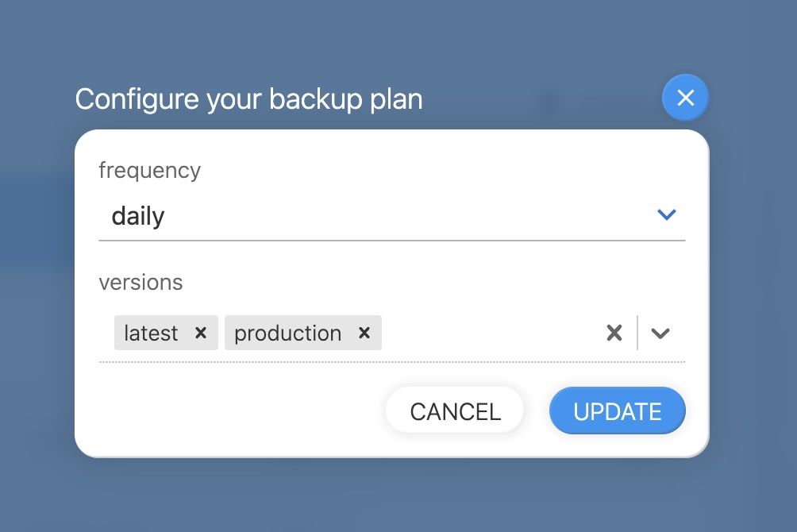Select the "latest" tag label
797x532 pixels.
pos(151,333)
